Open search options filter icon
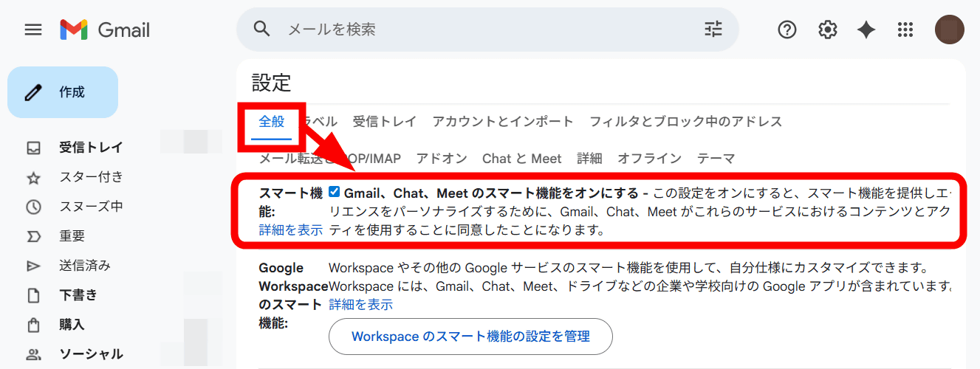The width and height of the screenshot is (980, 369). pyautogui.click(x=713, y=29)
